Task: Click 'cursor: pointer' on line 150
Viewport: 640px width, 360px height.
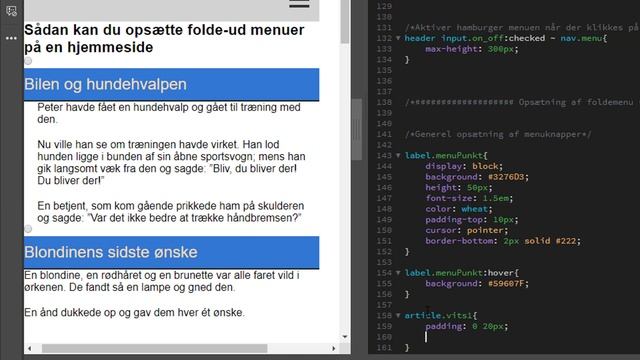Action: pyautogui.click(x=466, y=230)
